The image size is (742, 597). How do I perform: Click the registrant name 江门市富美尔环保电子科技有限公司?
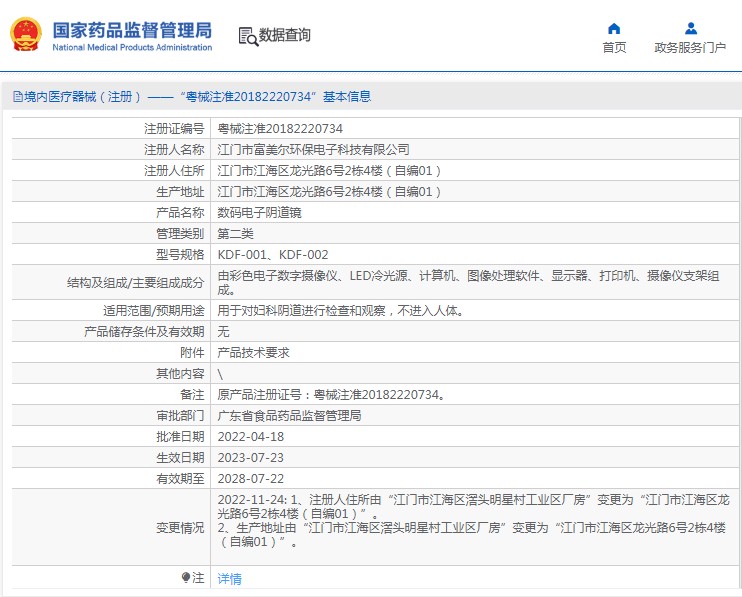(314, 150)
